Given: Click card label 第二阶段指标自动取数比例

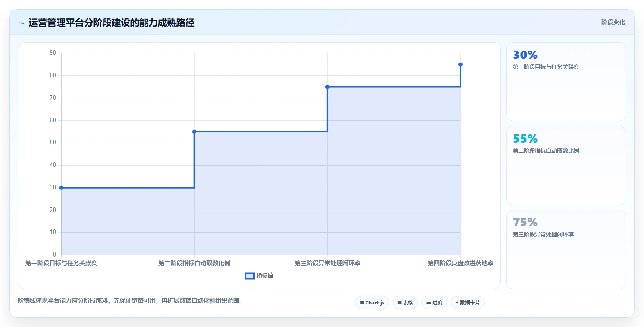Looking at the screenshot, I should pyautogui.click(x=546, y=151).
